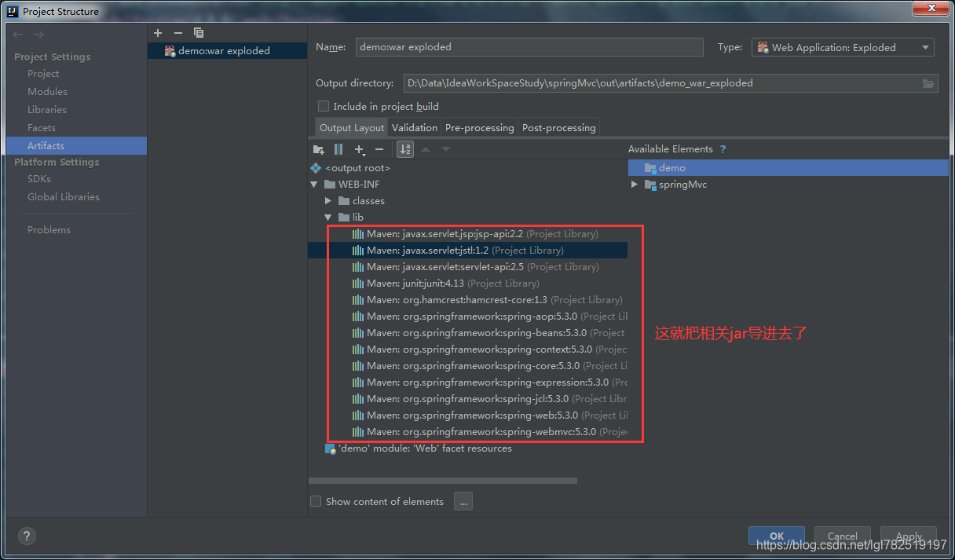
Task: Open Global Libraries settings
Action: [64, 197]
